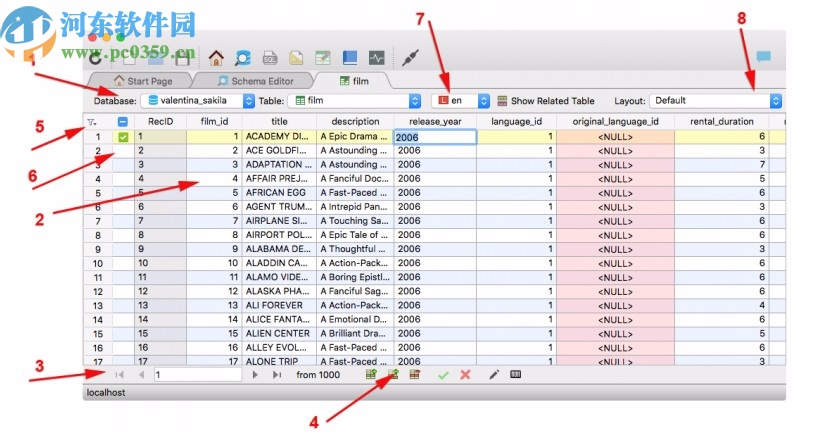The width and height of the screenshot is (819, 437).
Task: Click the release_year 2006 edit field in row 1
Action: (x=435, y=137)
